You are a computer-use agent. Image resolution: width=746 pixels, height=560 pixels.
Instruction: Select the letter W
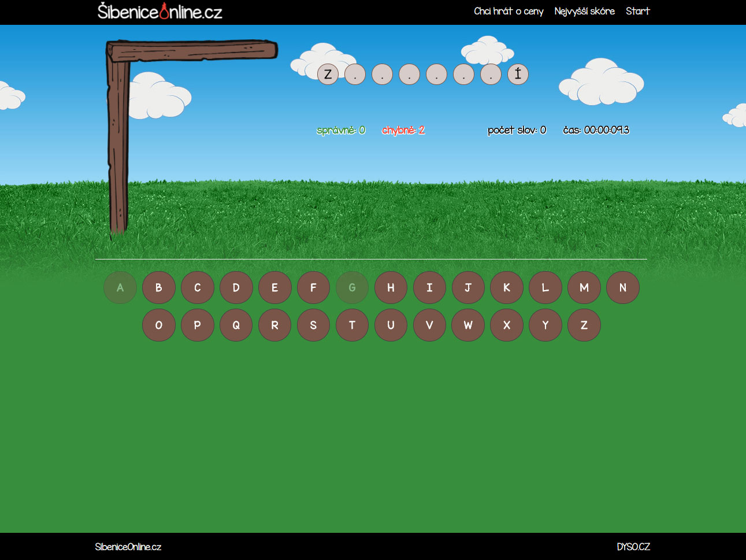coord(469,325)
